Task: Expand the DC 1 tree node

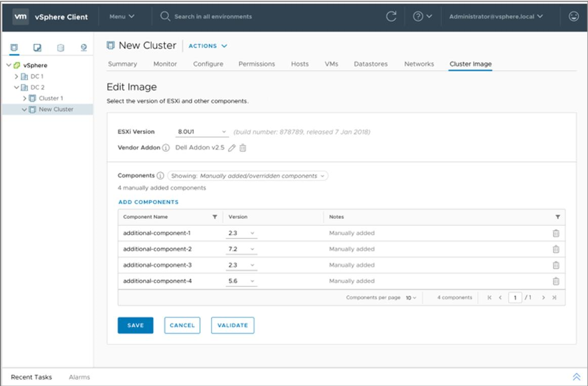Action: (x=16, y=76)
